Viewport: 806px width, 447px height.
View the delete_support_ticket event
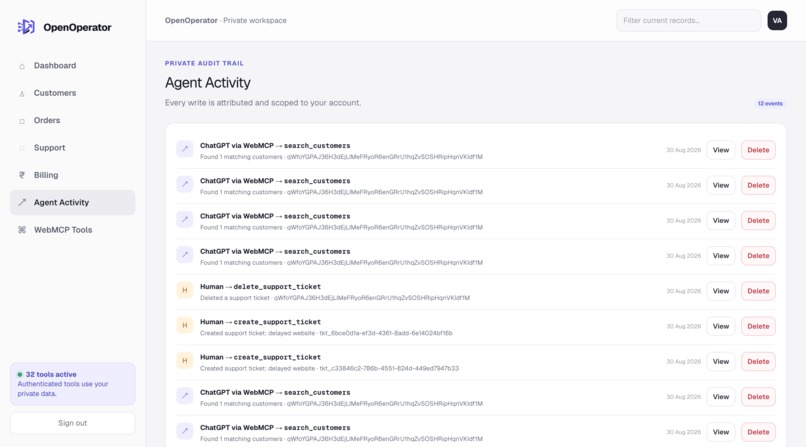pyautogui.click(x=721, y=291)
